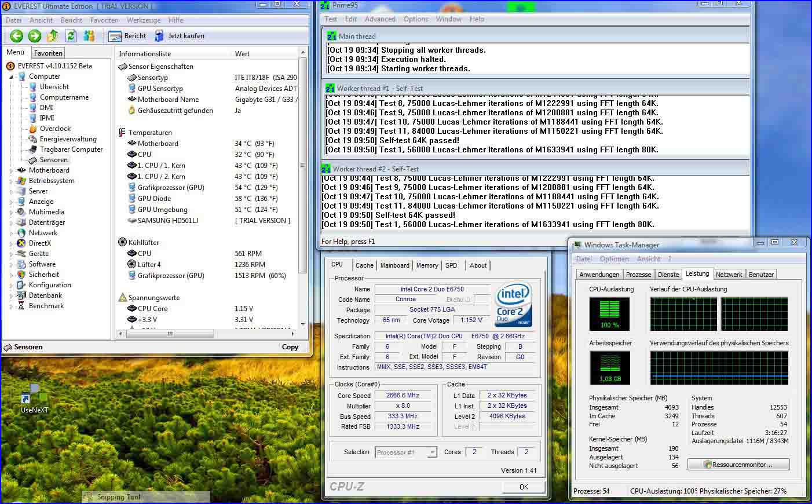Viewport: 812px width, 504px height.
Task: Expand the Datenträger tree node
Action: [x=11, y=222]
